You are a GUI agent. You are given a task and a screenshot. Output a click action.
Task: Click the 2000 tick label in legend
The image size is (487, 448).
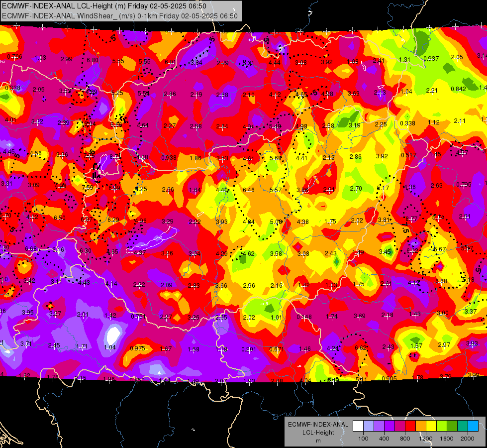(468, 439)
